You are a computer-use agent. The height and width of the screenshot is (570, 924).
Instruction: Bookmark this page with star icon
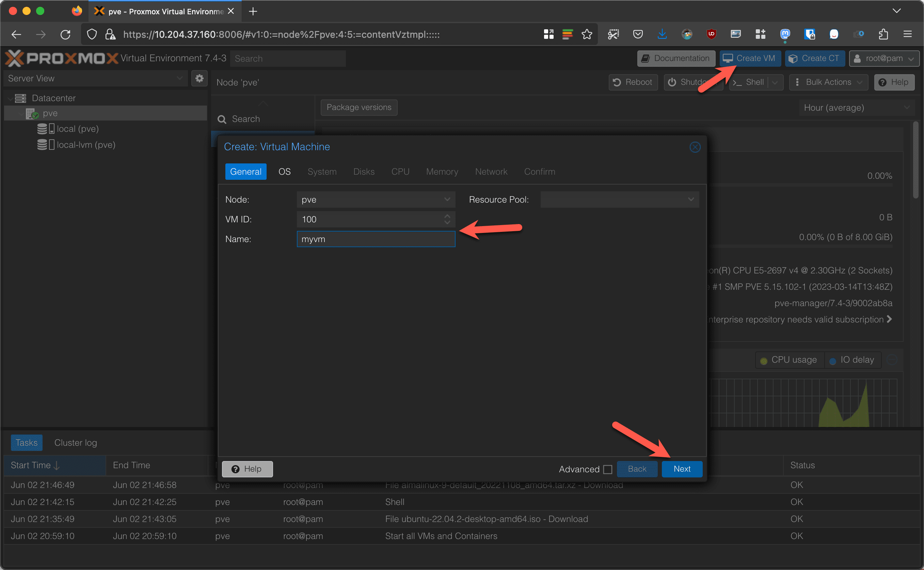[x=587, y=34]
